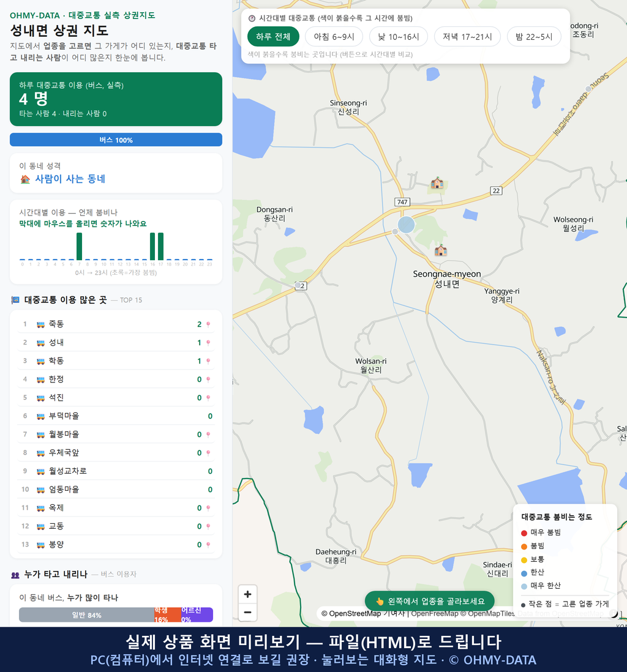Click the 누가 타고 내리나 section heading

56,574
